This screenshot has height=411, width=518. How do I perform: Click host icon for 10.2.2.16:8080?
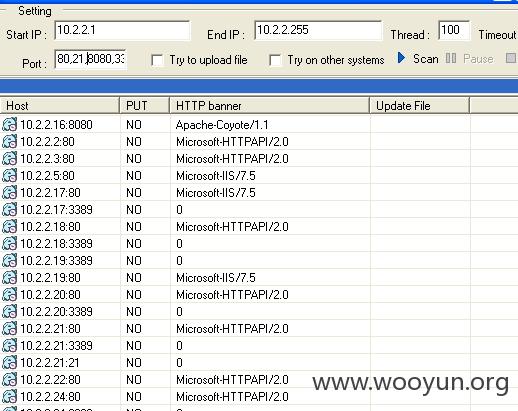tap(9, 125)
